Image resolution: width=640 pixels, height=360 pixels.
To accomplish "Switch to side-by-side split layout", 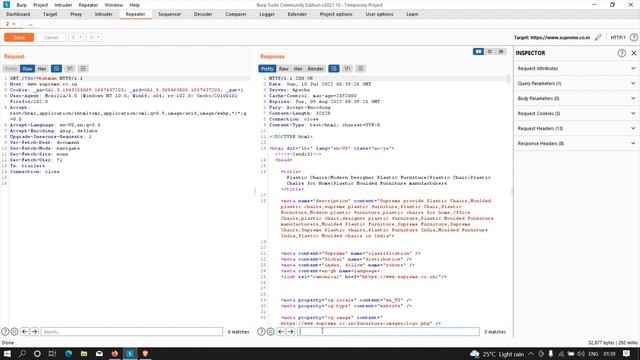I will tap(478, 51).
